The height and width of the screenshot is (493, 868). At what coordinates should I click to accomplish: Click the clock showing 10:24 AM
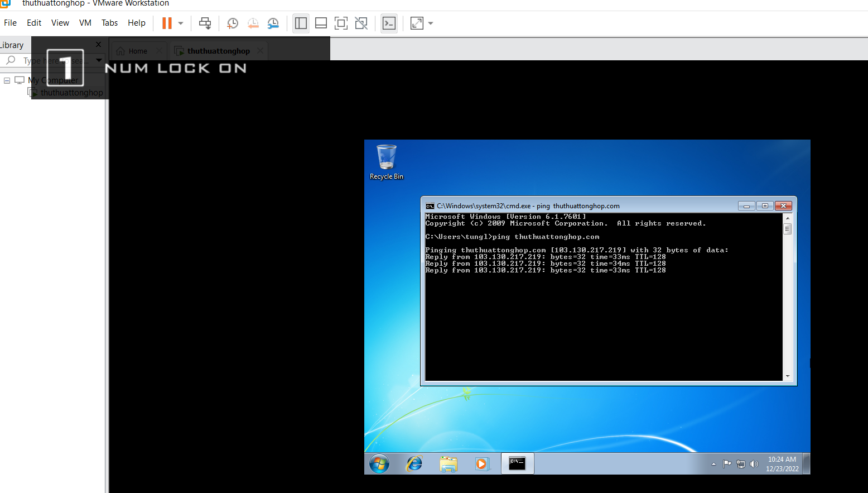pyautogui.click(x=782, y=463)
